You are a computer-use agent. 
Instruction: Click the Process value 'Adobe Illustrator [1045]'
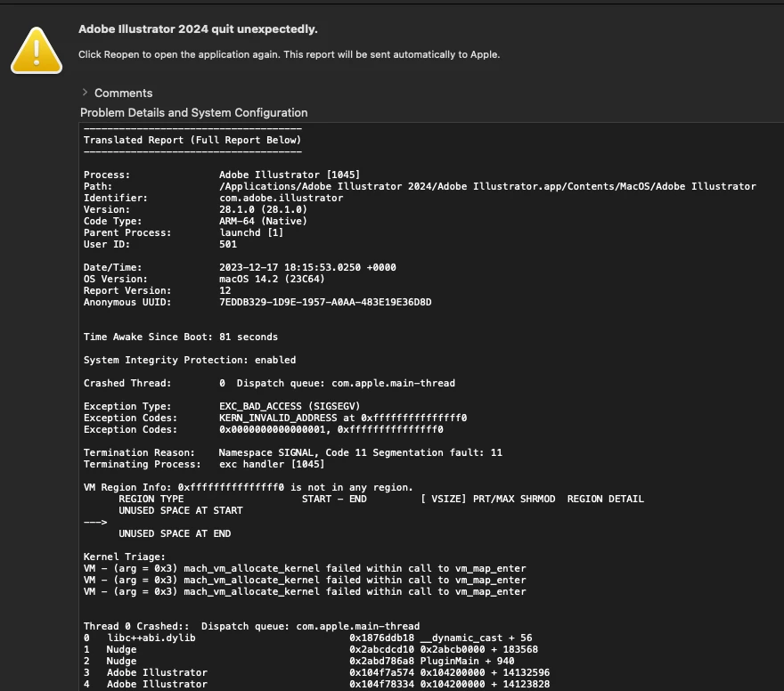[290, 175]
